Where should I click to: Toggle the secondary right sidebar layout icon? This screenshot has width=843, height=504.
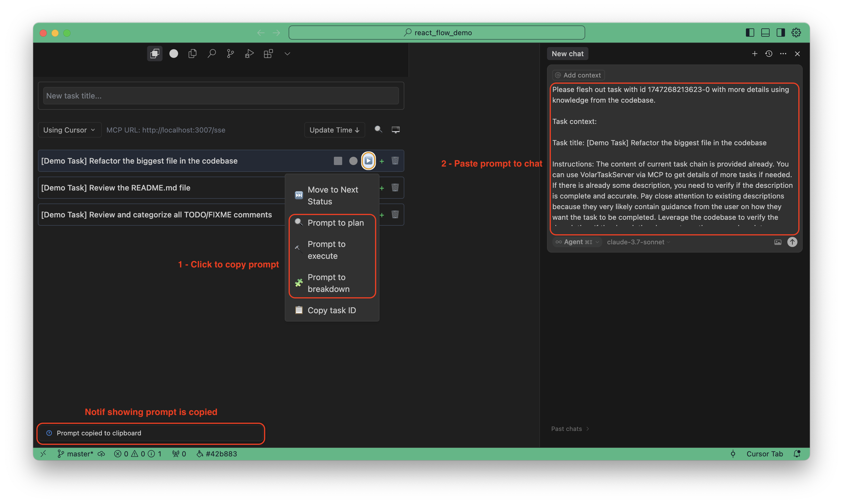[781, 33]
